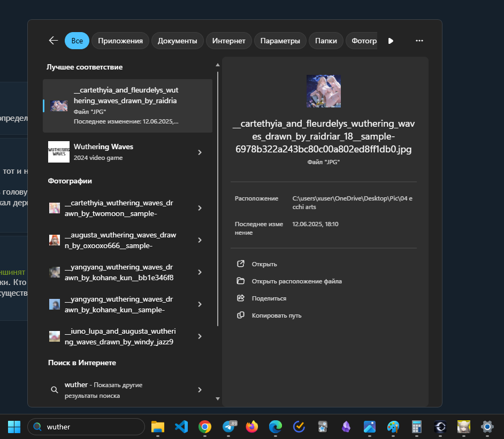
Task: Click the file location path text
Action: coord(352,203)
